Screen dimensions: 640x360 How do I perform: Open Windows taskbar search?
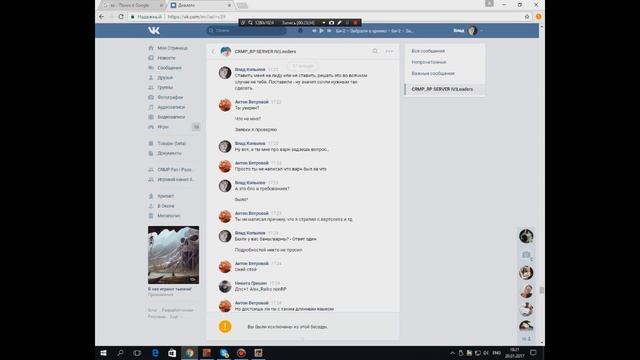point(120,353)
